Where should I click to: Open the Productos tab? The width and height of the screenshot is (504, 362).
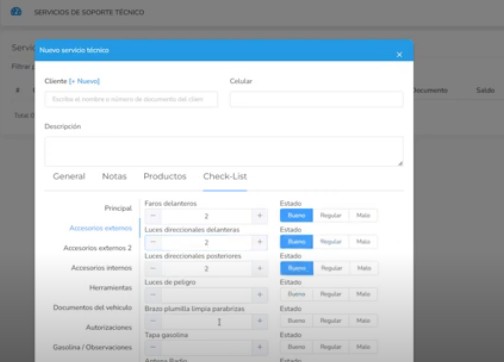pos(165,176)
